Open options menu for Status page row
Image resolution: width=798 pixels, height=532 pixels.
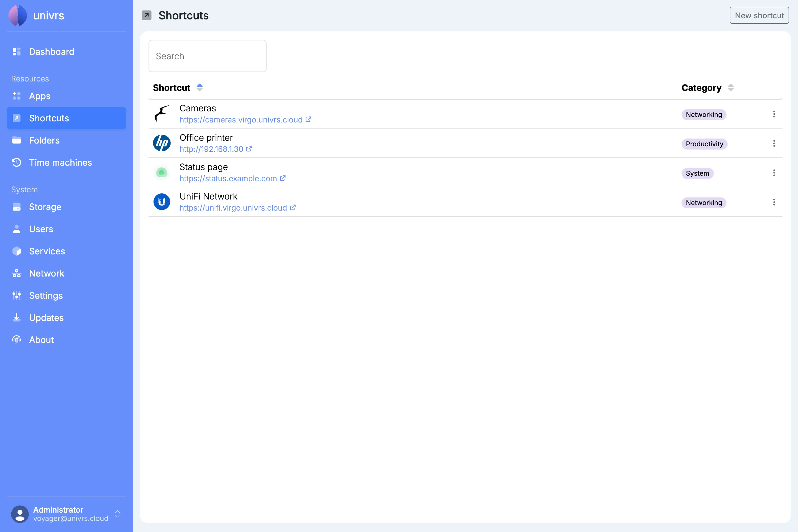(774, 173)
